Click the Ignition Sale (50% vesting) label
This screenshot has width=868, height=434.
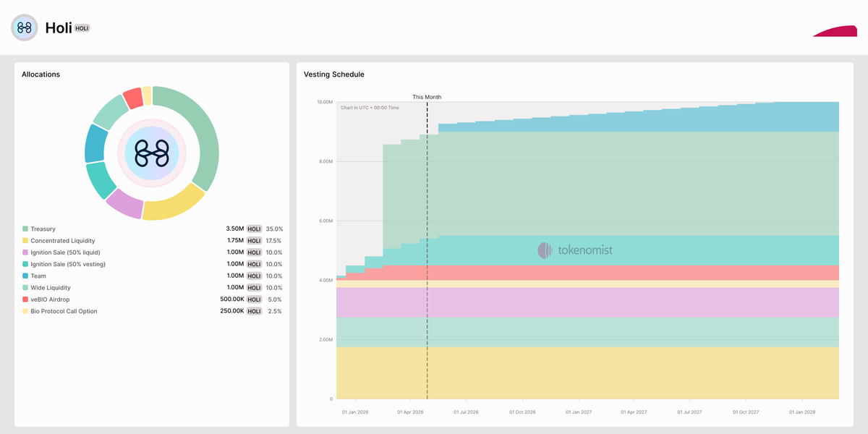(68, 264)
